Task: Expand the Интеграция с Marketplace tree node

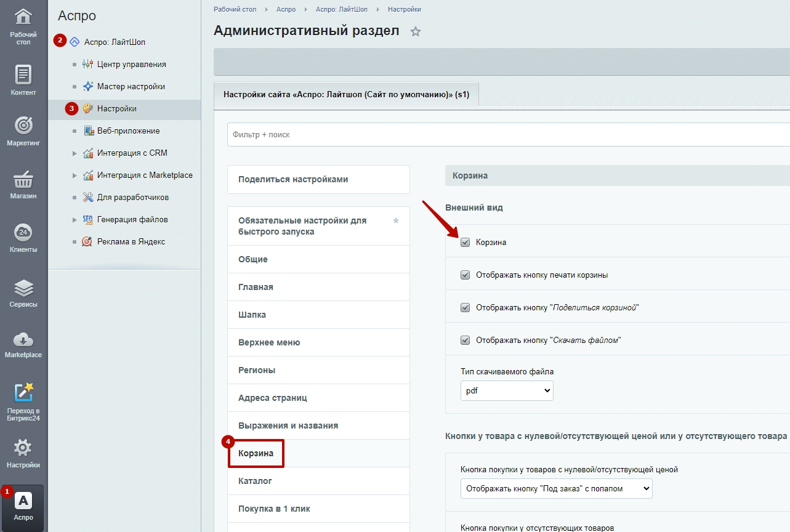Action: coord(75,175)
